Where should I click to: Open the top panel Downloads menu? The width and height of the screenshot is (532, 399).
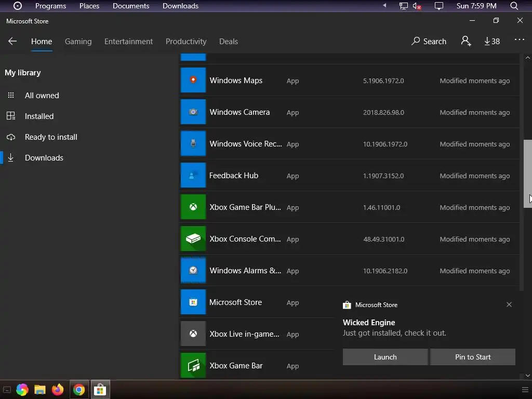180,6
